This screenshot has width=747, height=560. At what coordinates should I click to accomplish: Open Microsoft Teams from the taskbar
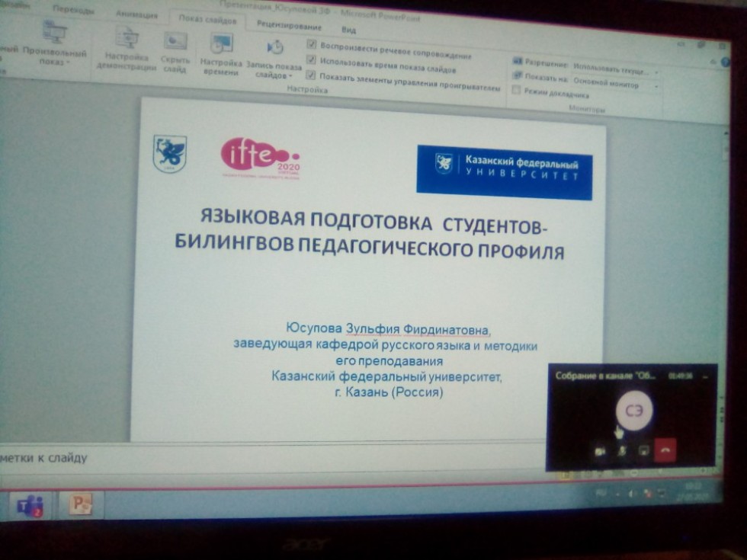tap(29, 504)
